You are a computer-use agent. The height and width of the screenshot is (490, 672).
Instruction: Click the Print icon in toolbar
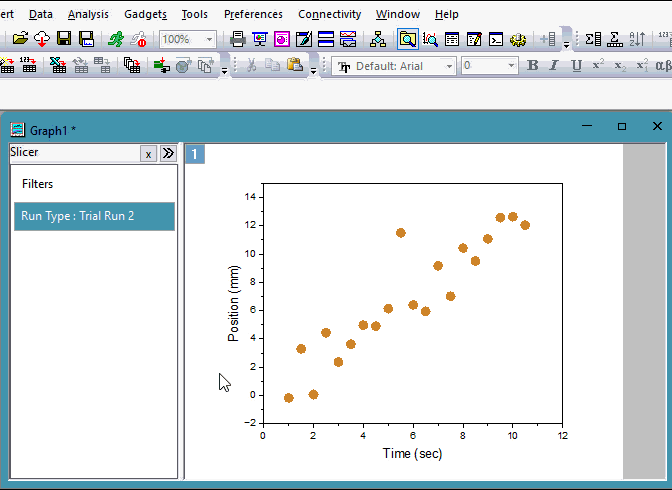click(x=238, y=40)
